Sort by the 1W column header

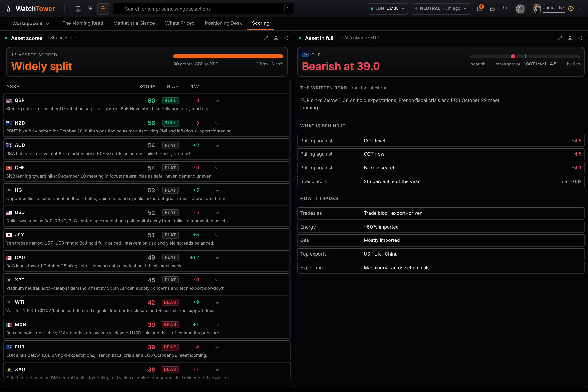pos(195,86)
